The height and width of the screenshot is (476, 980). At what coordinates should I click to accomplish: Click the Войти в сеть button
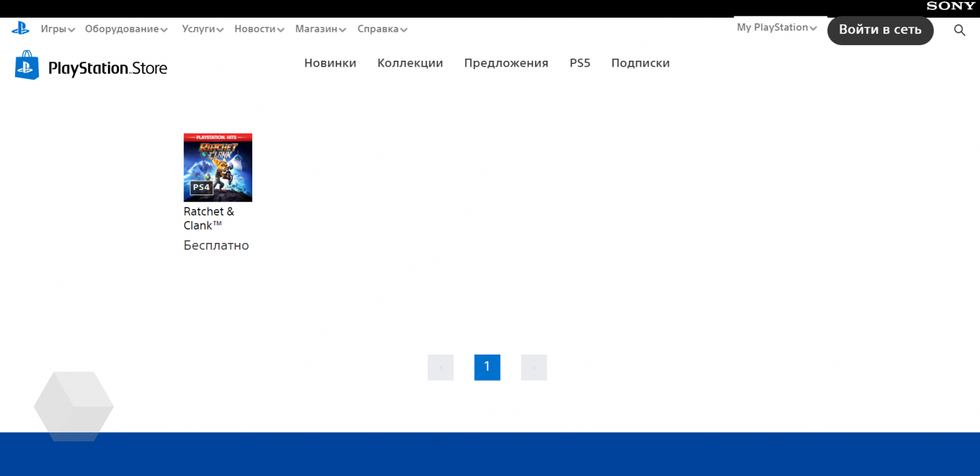[x=880, y=30]
